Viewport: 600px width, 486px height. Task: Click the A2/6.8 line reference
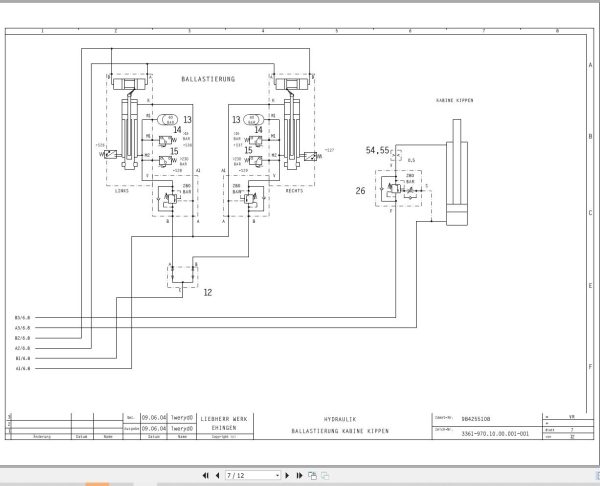tap(22, 348)
